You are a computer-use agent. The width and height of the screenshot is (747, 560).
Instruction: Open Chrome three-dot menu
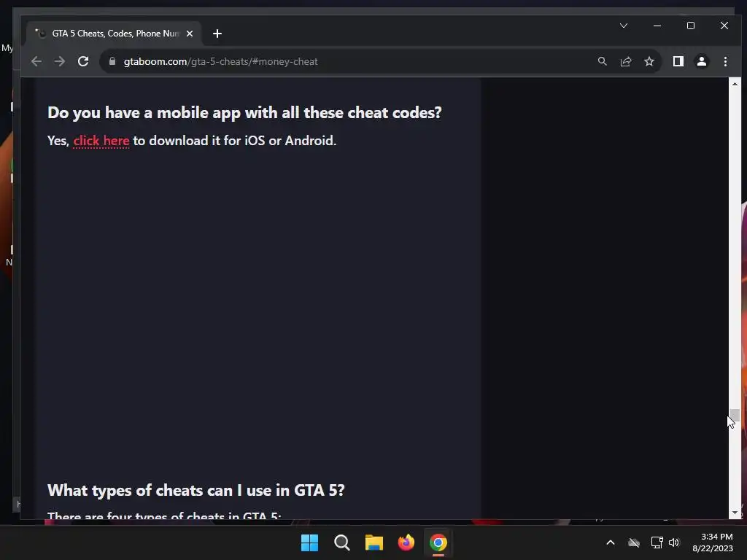point(725,61)
